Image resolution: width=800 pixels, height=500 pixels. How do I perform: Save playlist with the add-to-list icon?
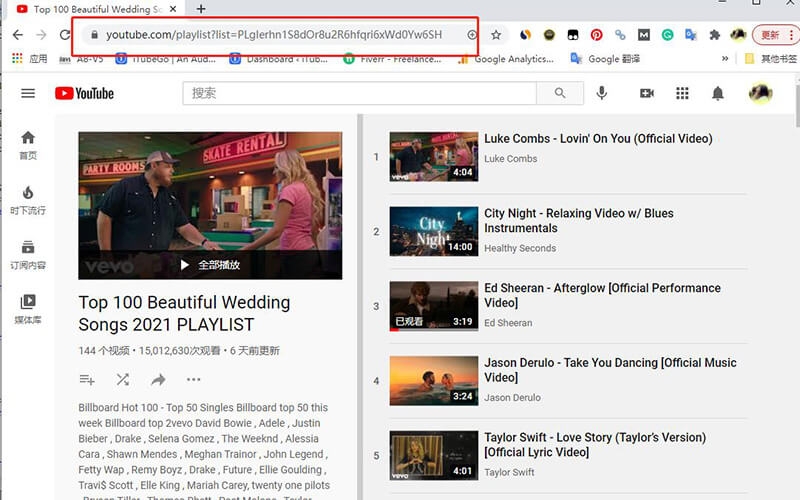87,380
